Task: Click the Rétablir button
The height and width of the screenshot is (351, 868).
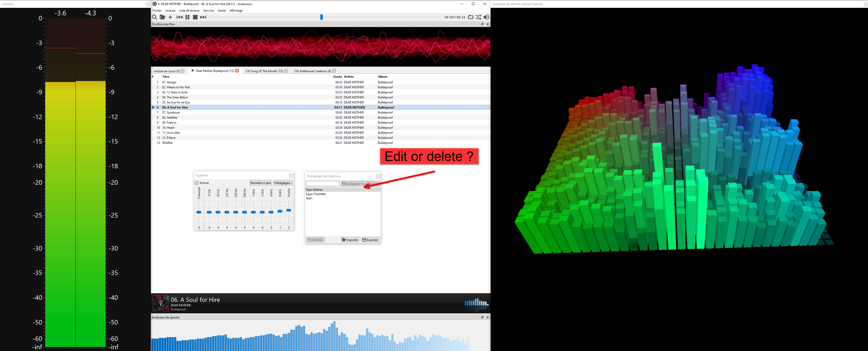Action: pyautogui.click(x=315, y=240)
